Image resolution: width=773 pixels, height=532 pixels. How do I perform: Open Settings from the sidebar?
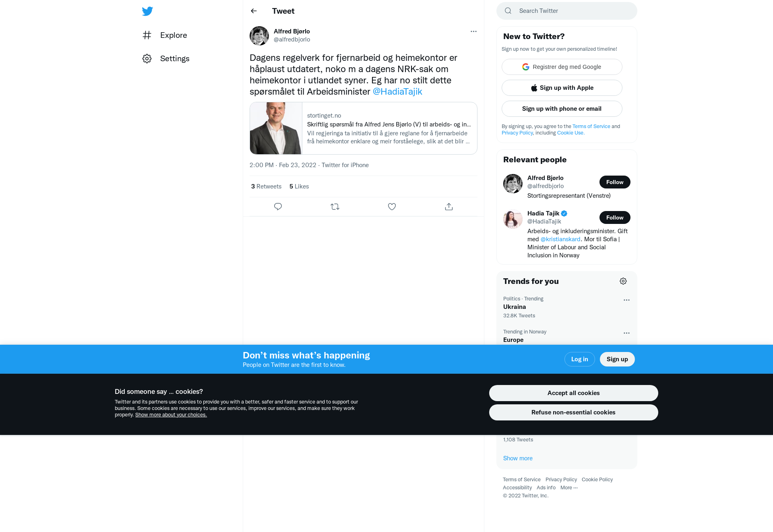coord(166,58)
